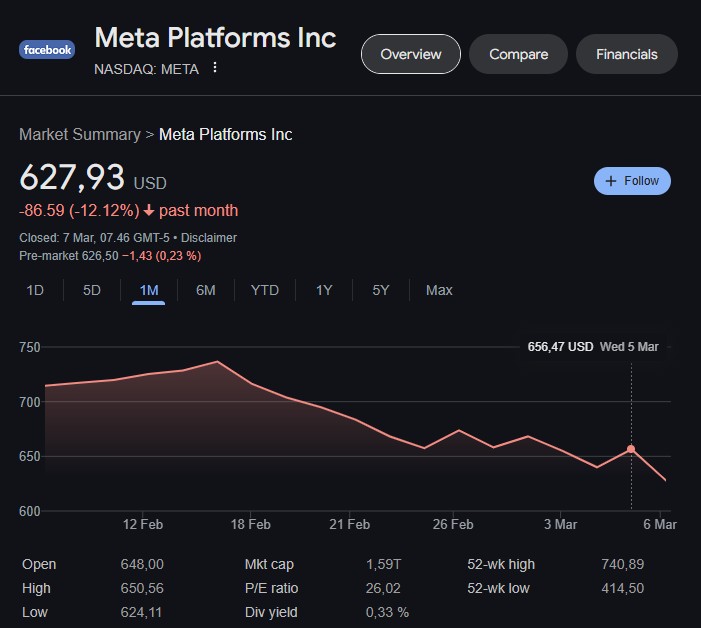Image resolution: width=701 pixels, height=628 pixels.
Task: Open the Market Summary breadcrumb link
Action: tap(80, 135)
